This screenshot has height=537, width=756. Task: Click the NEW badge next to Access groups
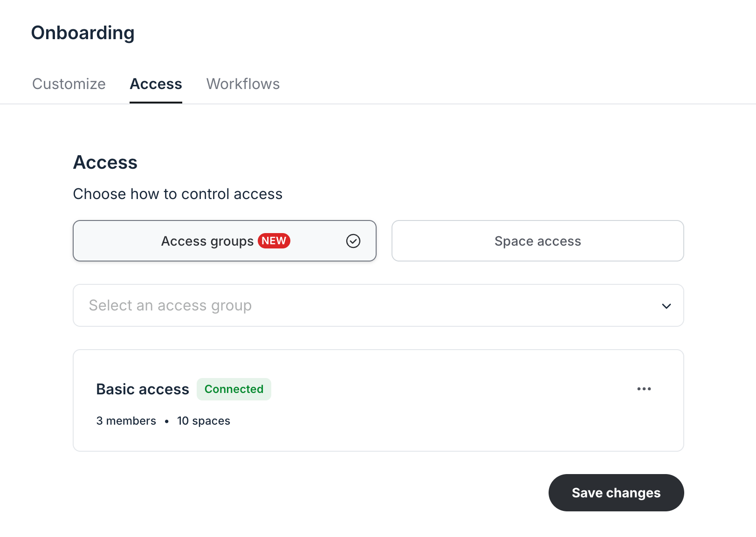point(274,241)
